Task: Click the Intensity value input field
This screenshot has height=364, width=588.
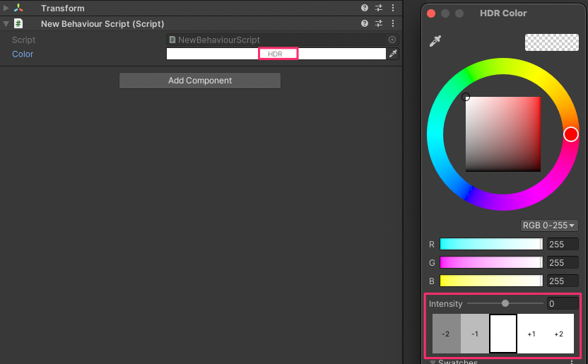Action: 563,304
